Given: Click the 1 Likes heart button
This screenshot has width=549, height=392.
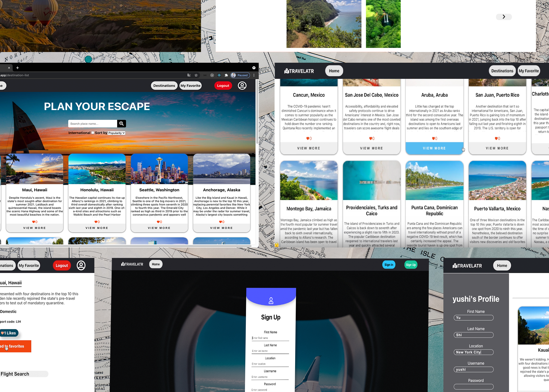Looking at the screenshot, I should (9, 333).
